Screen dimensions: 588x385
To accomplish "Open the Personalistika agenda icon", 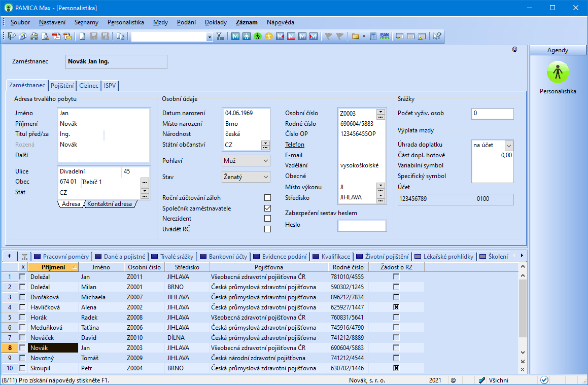I will (x=558, y=73).
